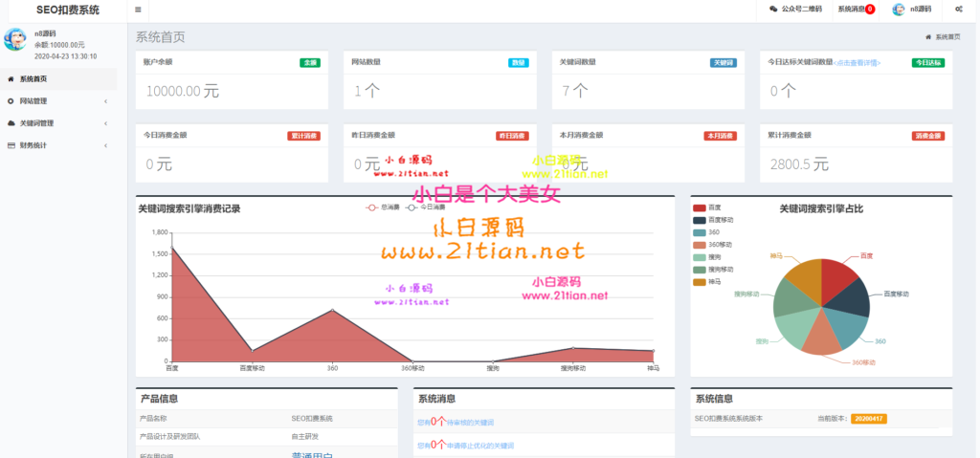980x458 pixels.
Task: Click the 360 data point on line chart
Action: [332, 310]
